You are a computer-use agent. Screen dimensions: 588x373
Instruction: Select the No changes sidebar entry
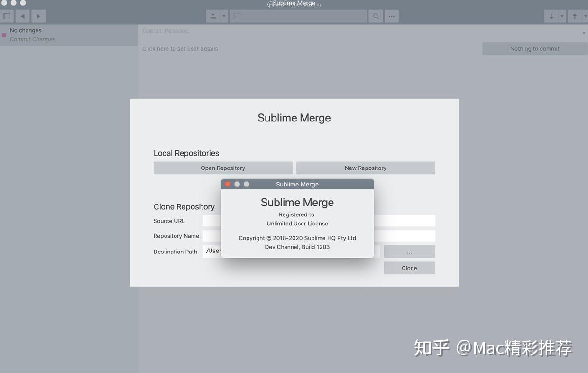point(26,30)
